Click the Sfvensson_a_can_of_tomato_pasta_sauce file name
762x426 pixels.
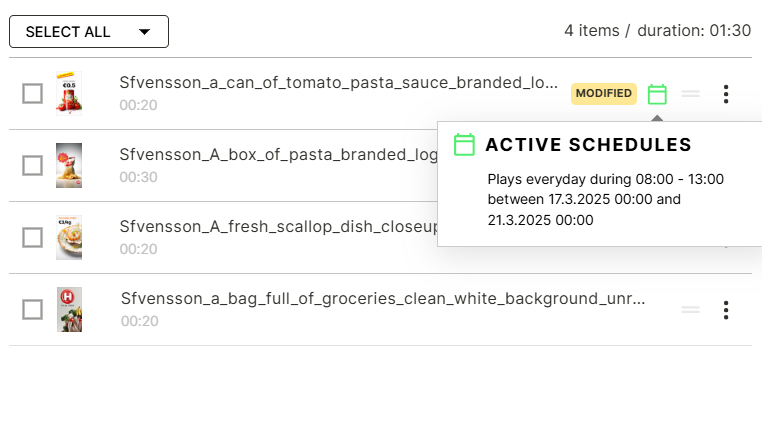coord(338,83)
